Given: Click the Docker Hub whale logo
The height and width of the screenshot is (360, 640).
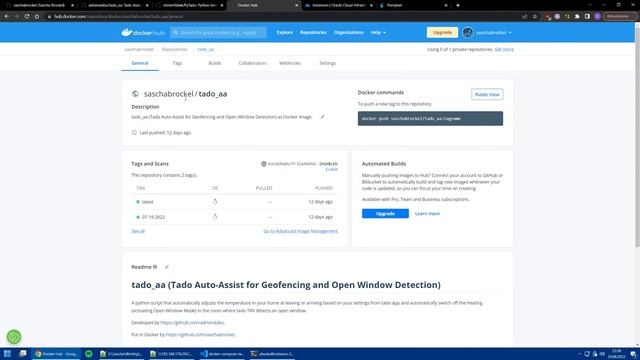Looking at the screenshot, I should 142,32.
